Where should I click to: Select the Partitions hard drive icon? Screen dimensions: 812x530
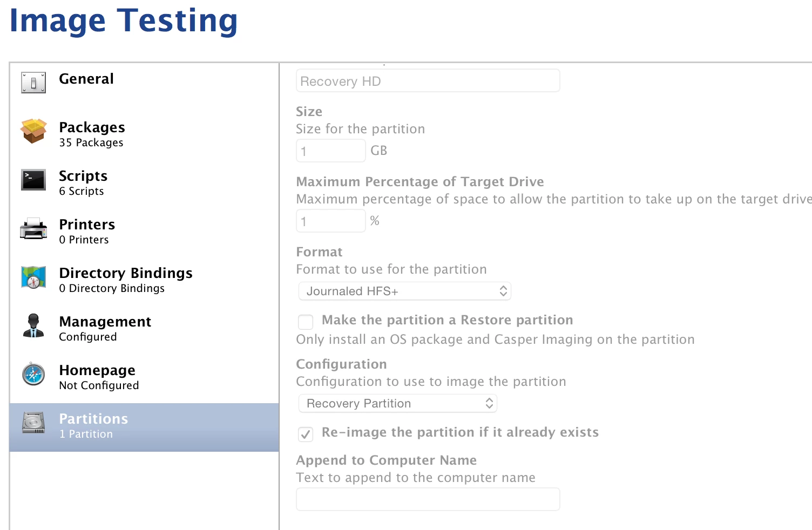coord(33,423)
